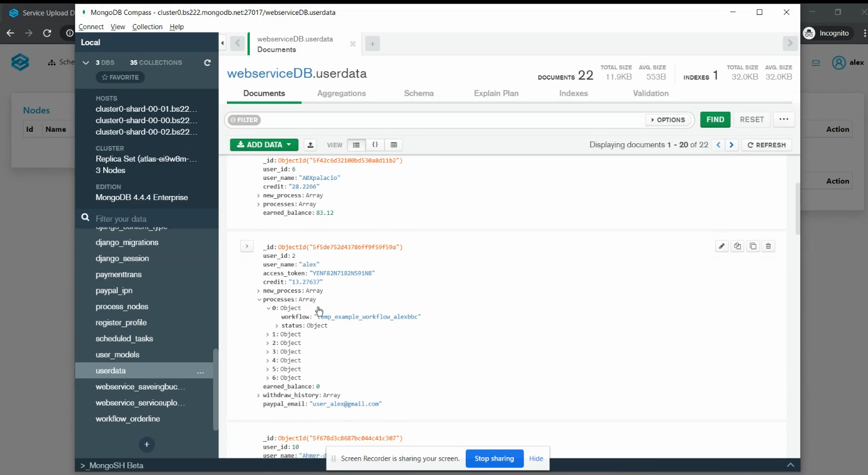The height and width of the screenshot is (475, 868).
Task: Edit the alex document with the pencil icon
Action: tap(722, 246)
